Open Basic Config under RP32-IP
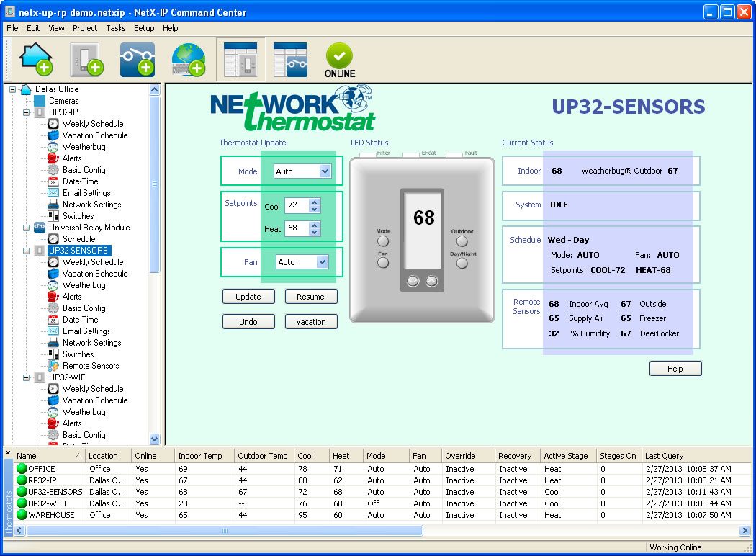The width and height of the screenshot is (756, 556). pyautogui.click(x=84, y=170)
